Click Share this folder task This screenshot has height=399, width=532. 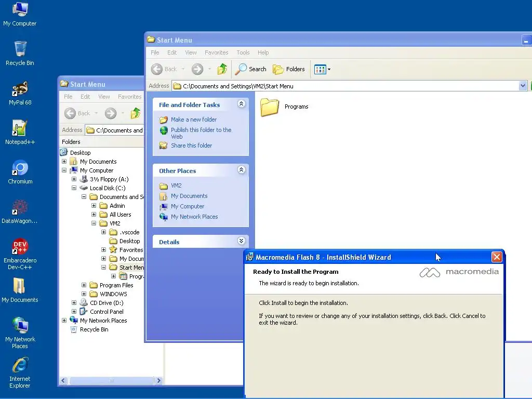191,145
